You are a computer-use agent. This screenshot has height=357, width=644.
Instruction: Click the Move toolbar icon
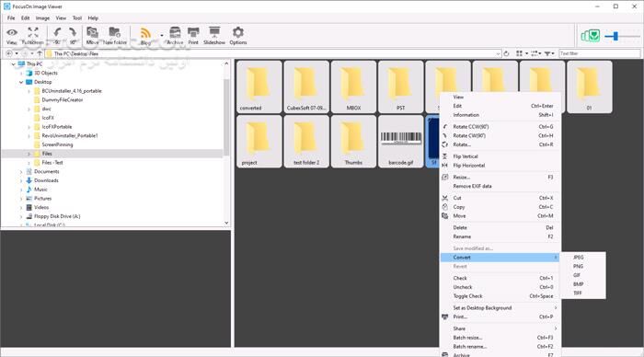(x=92, y=35)
